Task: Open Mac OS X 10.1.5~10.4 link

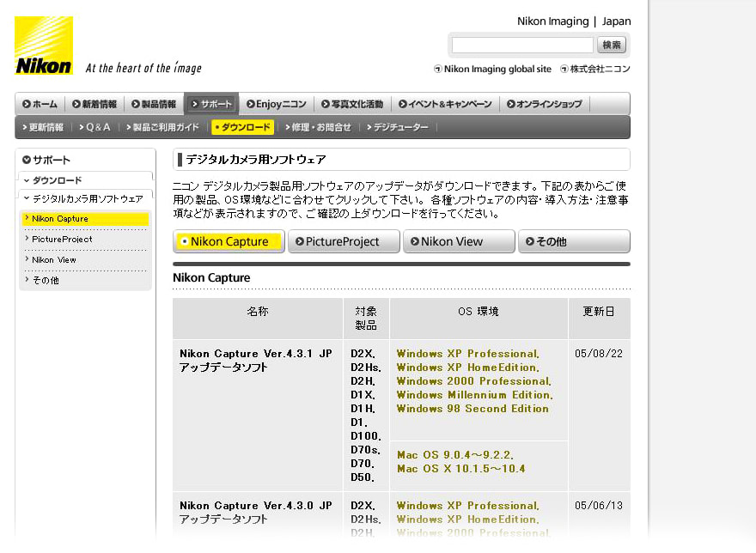Action: (461, 468)
